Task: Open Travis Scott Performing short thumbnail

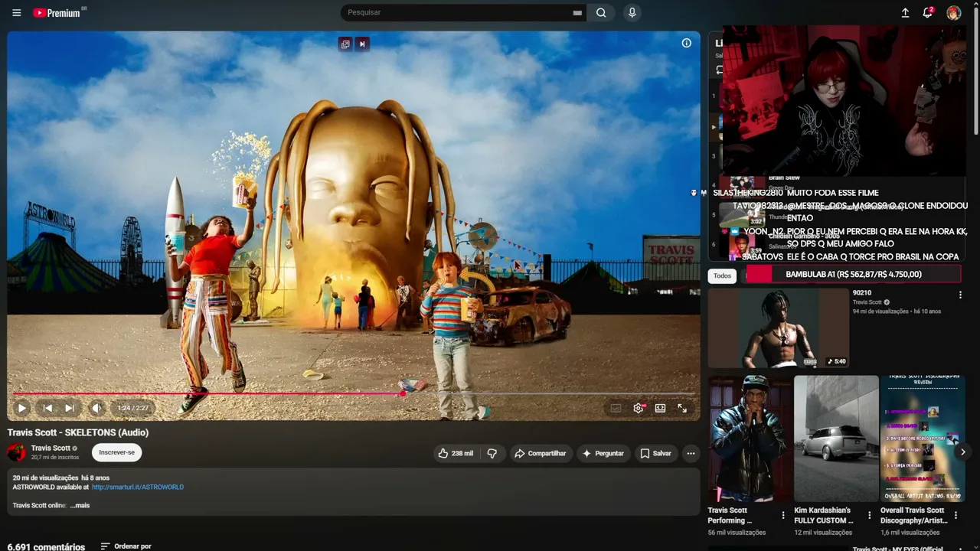Action: [750, 439]
